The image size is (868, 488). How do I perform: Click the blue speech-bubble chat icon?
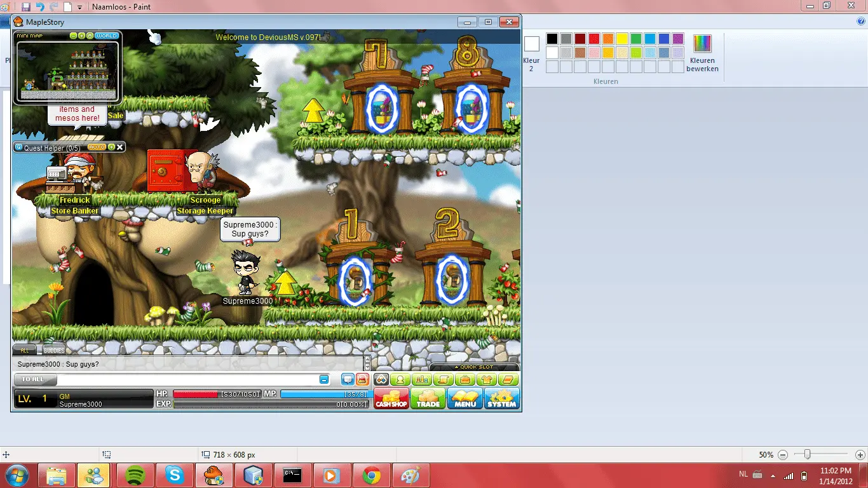click(x=348, y=379)
